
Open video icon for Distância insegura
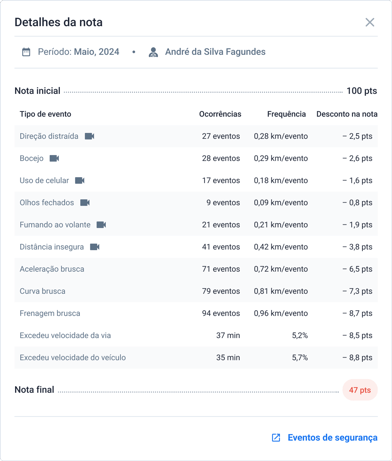pyautogui.click(x=95, y=247)
